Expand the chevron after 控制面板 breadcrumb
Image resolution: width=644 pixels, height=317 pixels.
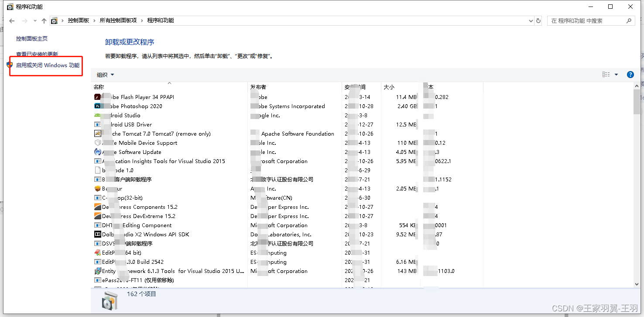[95, 20]
